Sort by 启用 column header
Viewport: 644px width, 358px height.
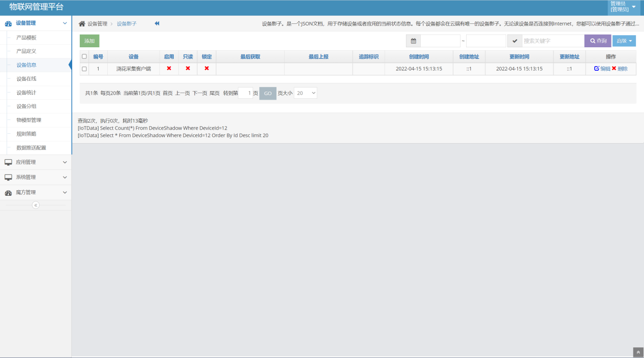tap(169, 56)
